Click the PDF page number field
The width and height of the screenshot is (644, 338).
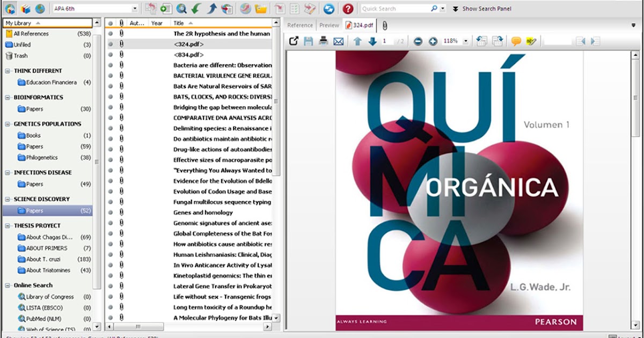pyautogui.click(x=387, y=41)
